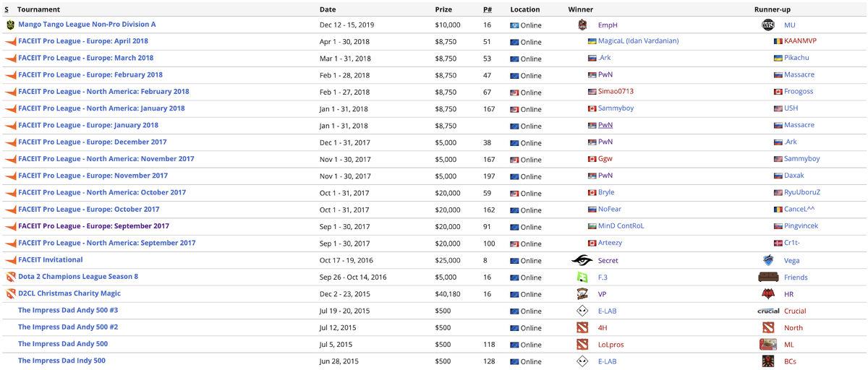This screenshot has width=868, height=370.
Task: Open runner-up KAANMVP's player page
Action: click(x=800, y=41)
